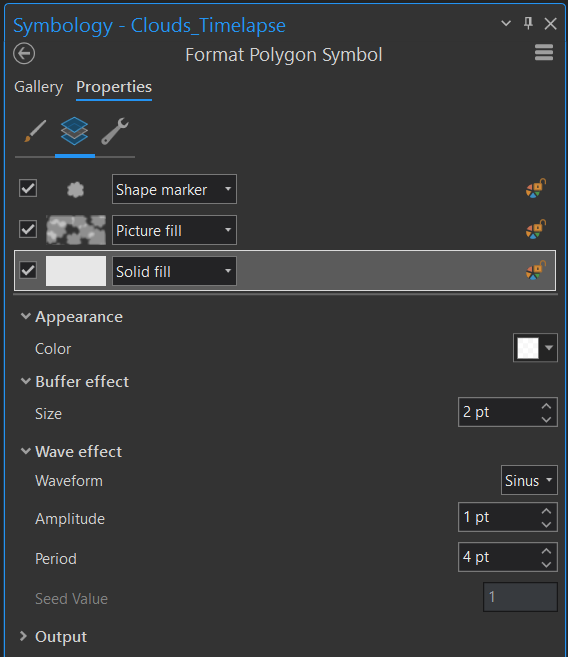Screen dimensions: 568x657
Task: Open the Waveform Sinus dropdown
Action: [529, 480]
